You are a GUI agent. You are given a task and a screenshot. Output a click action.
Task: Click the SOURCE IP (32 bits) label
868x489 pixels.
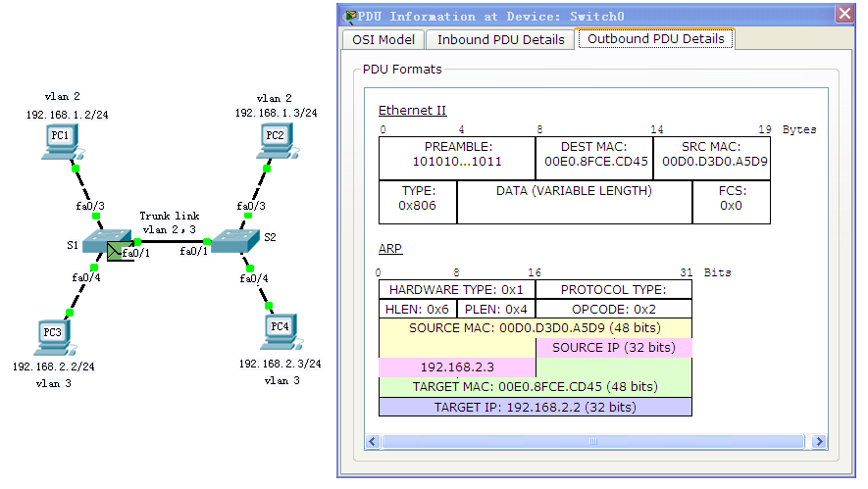[x=614, y=347]
